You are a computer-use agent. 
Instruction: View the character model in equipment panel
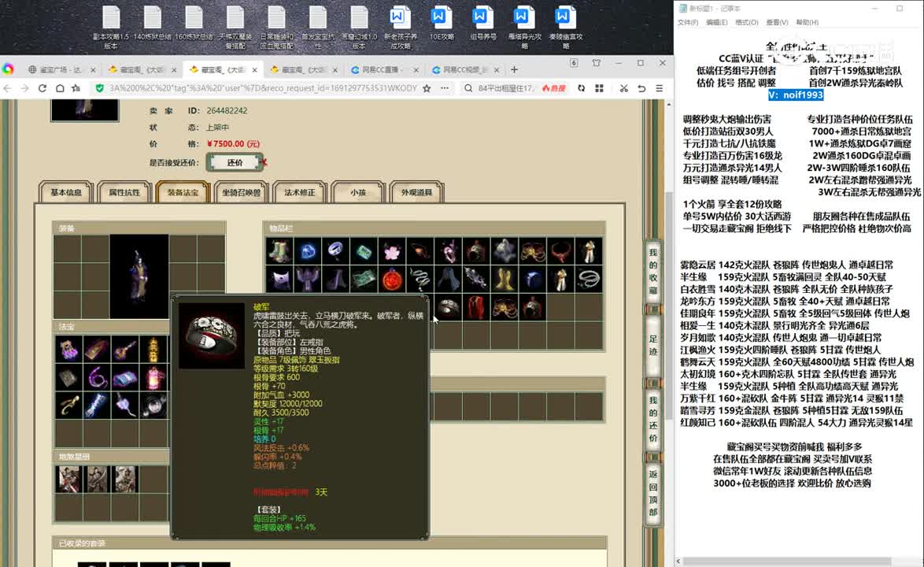coord(139,276)
